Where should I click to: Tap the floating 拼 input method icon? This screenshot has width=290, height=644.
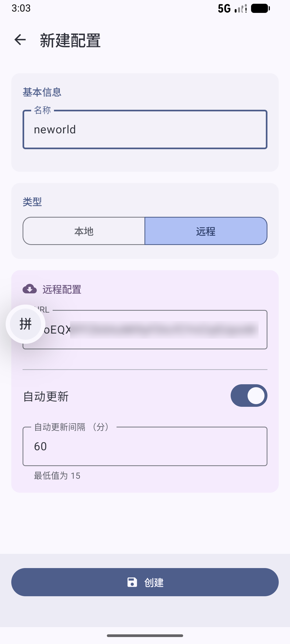pos(26,324)
